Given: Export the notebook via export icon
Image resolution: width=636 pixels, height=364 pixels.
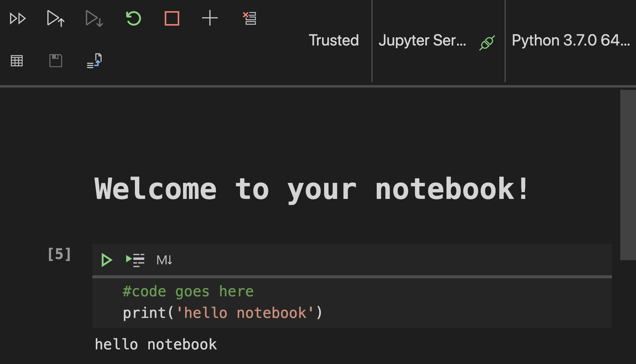Looking at the screenshot, I should pos(94,61).
